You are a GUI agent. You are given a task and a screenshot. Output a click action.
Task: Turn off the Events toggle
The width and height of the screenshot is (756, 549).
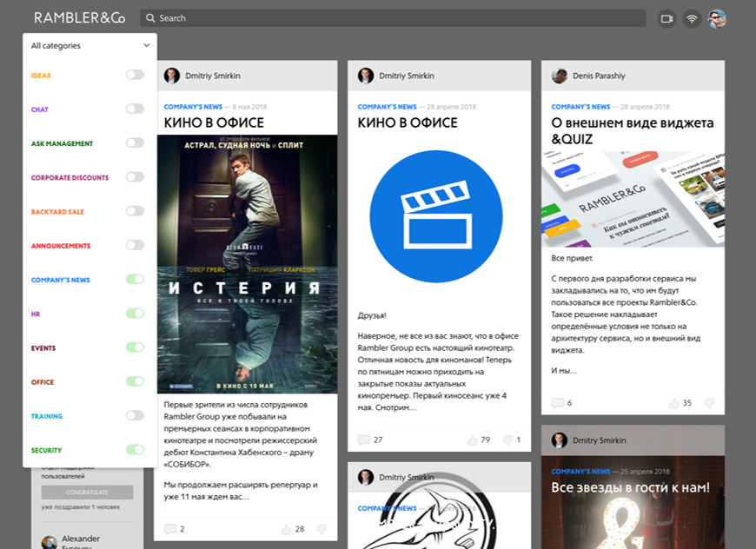pyautogui.click(x=135, y=347)
